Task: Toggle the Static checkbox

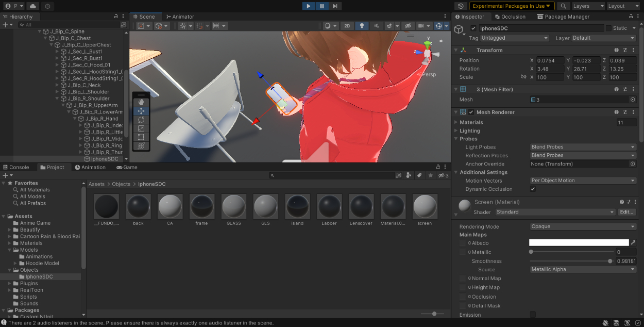Action: 608,28
